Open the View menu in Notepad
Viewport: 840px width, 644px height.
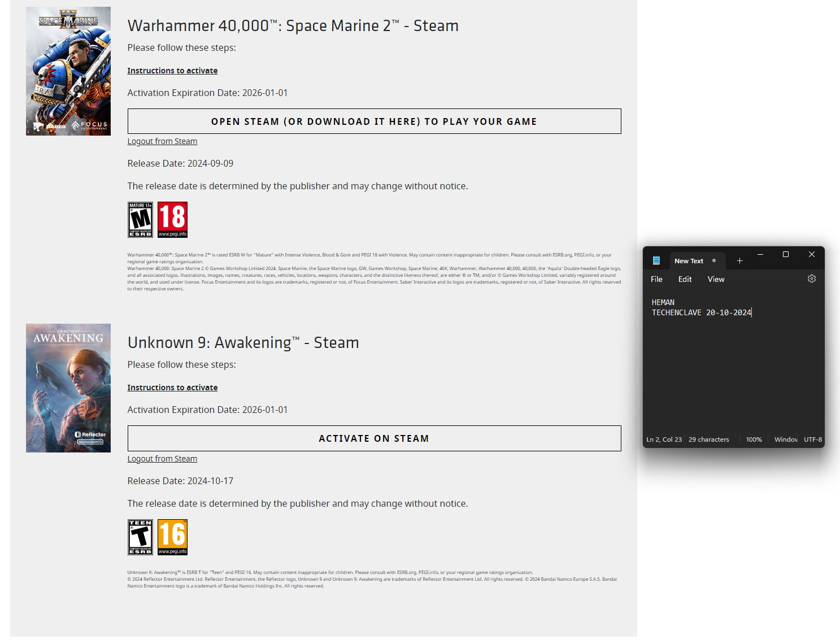[x=716, y=279]
